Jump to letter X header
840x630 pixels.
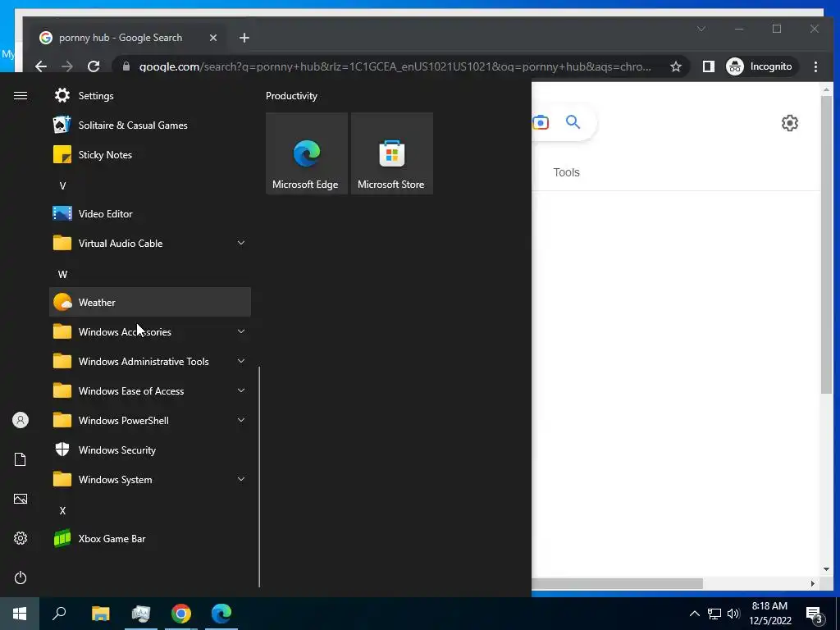coord(62,510)
